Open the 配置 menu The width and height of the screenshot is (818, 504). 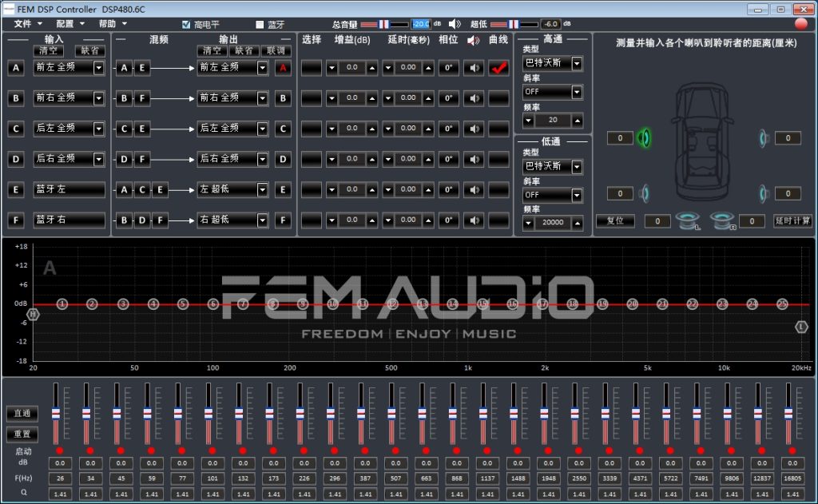69,24
